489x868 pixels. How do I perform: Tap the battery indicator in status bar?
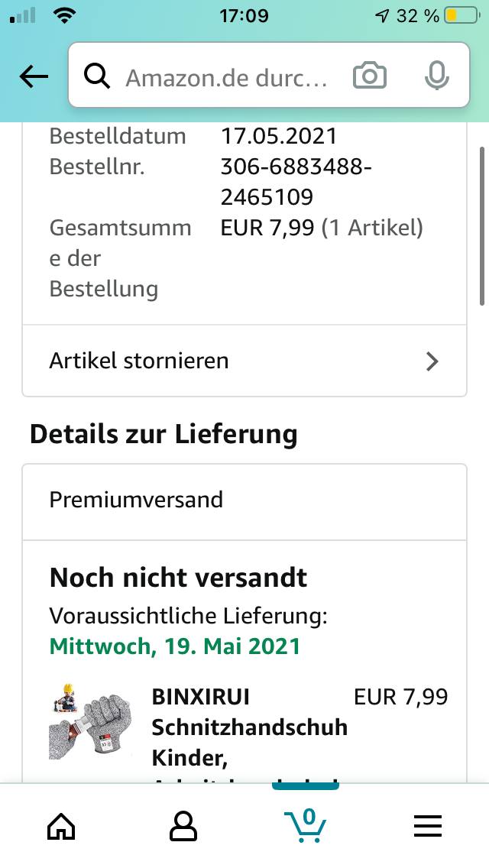[461, 15]
